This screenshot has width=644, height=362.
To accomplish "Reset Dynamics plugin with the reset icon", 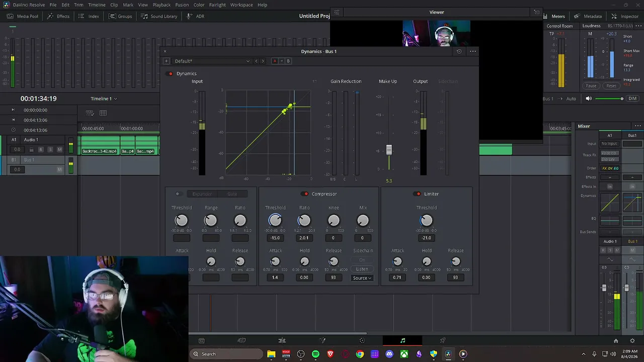I will pos(459,51).
